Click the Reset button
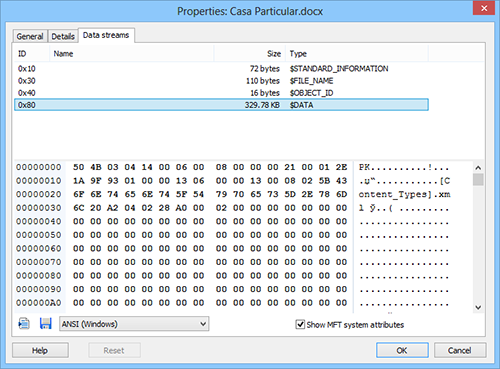 tap(114, 350)
